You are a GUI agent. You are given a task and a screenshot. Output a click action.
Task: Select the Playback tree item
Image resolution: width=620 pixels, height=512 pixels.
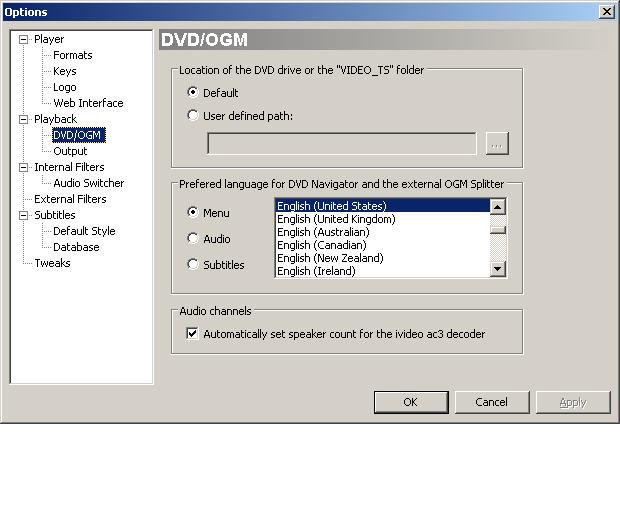[55, 119]
